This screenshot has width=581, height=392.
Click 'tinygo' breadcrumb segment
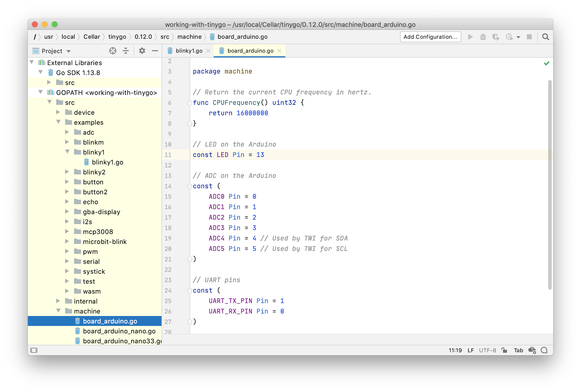click(117, 37)
